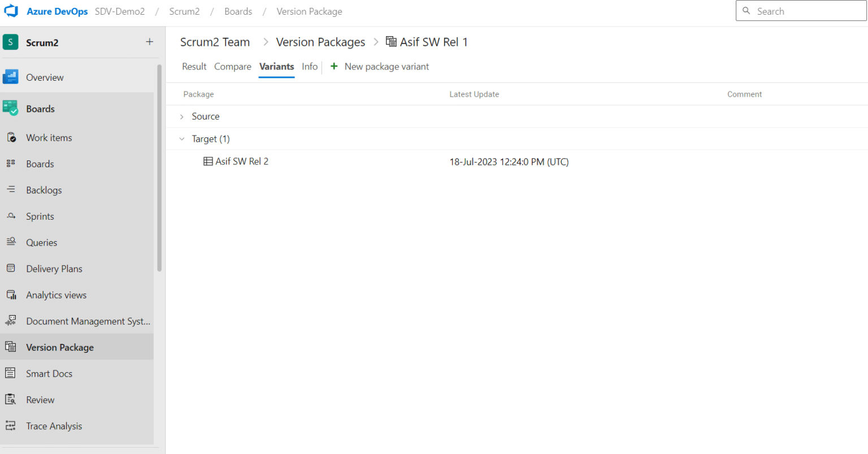Open Delivery Plans icon in sidebar
Viewport: 868px width, 454px height.
pyautogui.click(x=11, y=268)
